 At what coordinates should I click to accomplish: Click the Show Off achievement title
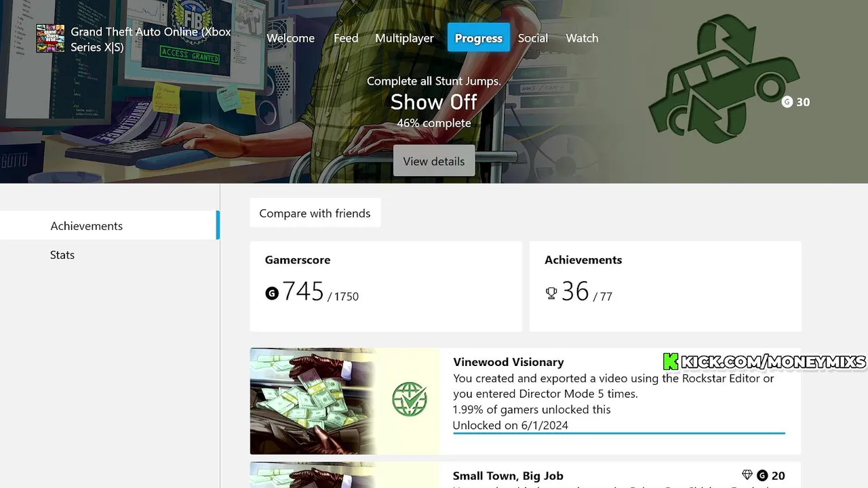(434, 102)
